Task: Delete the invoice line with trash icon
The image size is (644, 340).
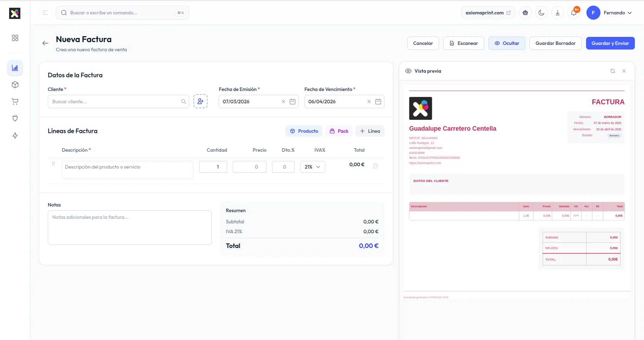Action: pyautogui.click(x=375, y=166)
